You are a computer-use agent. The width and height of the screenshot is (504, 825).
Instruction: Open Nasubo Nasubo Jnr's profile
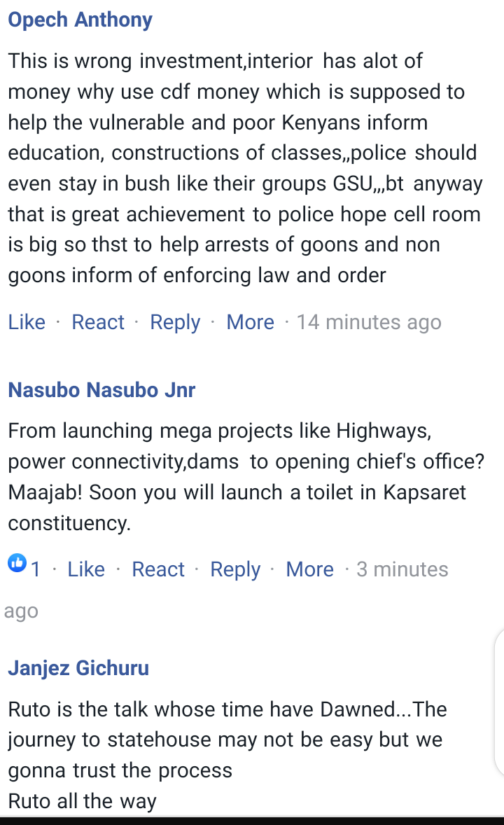click(x=101, y=390)
